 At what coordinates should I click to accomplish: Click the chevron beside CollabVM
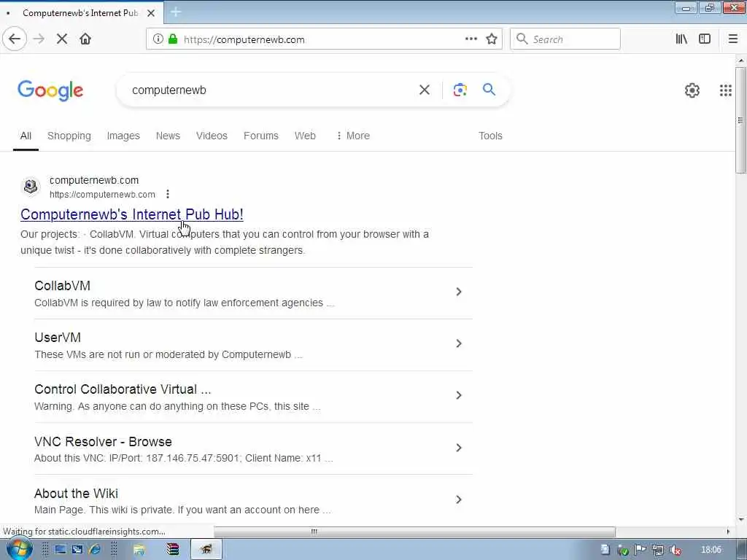click(459, 292)
